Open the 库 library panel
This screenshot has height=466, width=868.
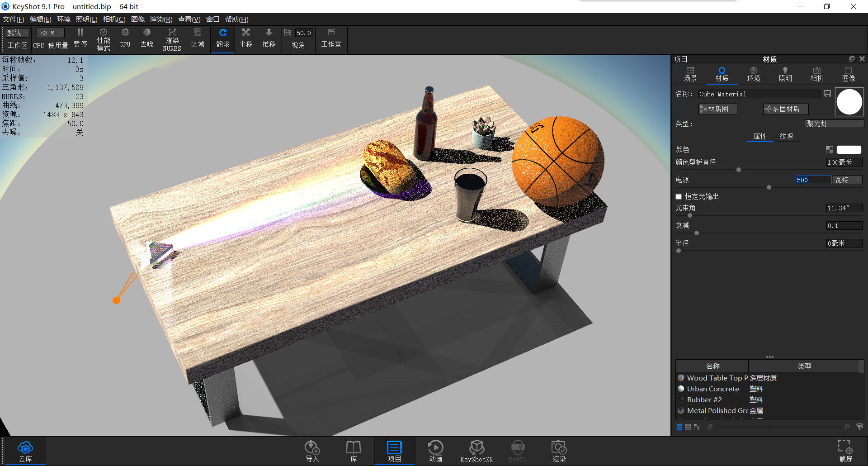coord(353,450)
